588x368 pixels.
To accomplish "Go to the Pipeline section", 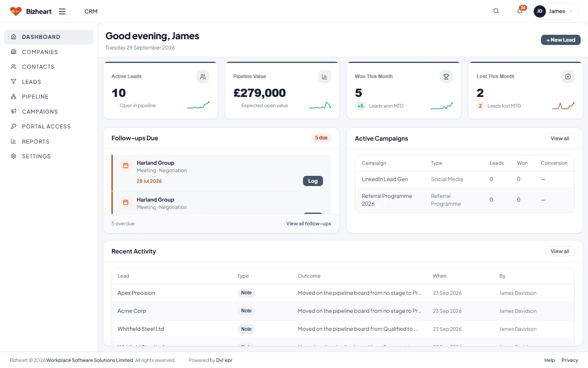I will point(49,96).
